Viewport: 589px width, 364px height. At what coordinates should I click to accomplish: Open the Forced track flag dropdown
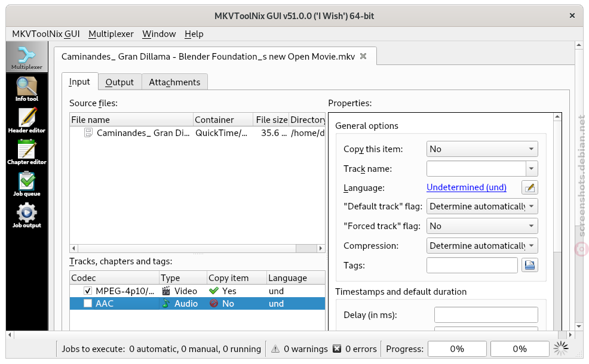482,226
